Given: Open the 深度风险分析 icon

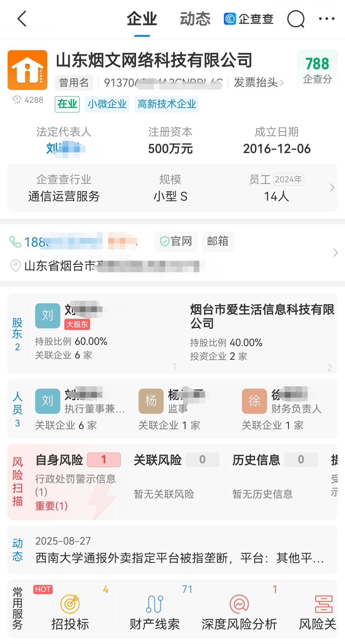Looking at the screenshot, I should click(x=239, y=604).
